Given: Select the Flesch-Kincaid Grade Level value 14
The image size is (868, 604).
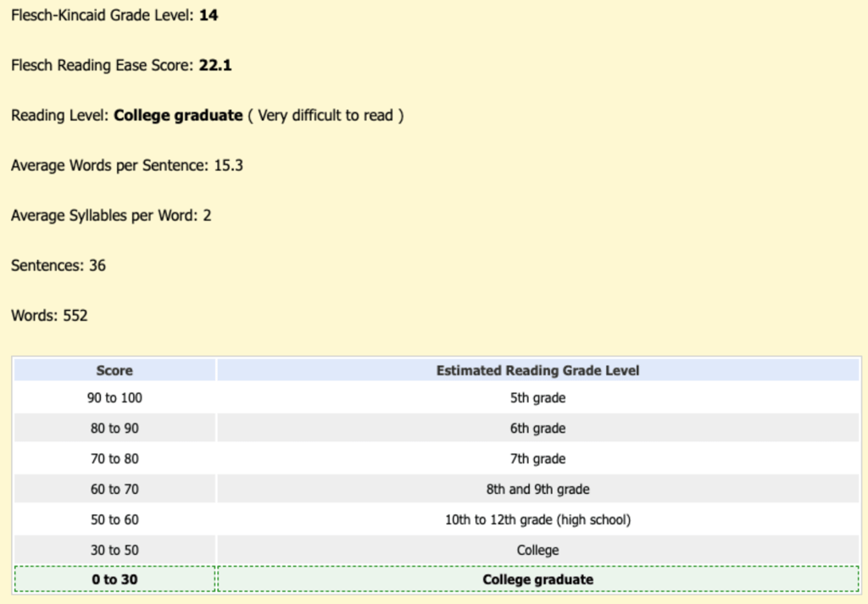Looking at the screenshot, I should 209,15.
